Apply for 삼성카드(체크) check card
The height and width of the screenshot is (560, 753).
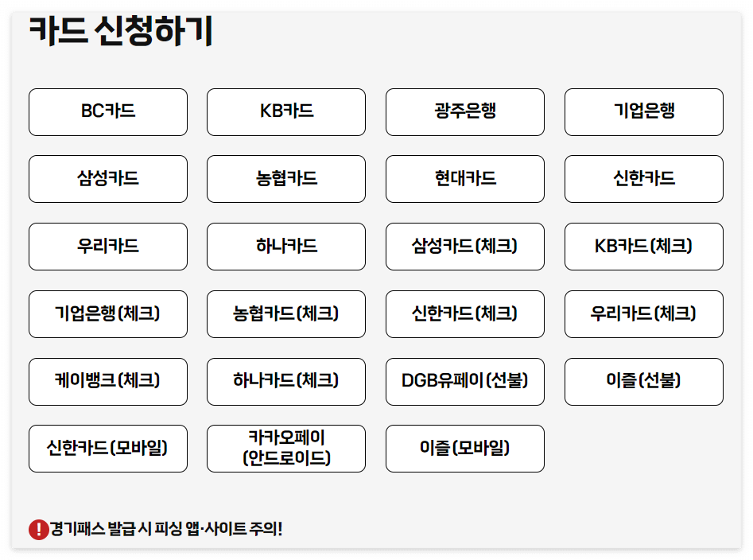[x=464, y=247]
